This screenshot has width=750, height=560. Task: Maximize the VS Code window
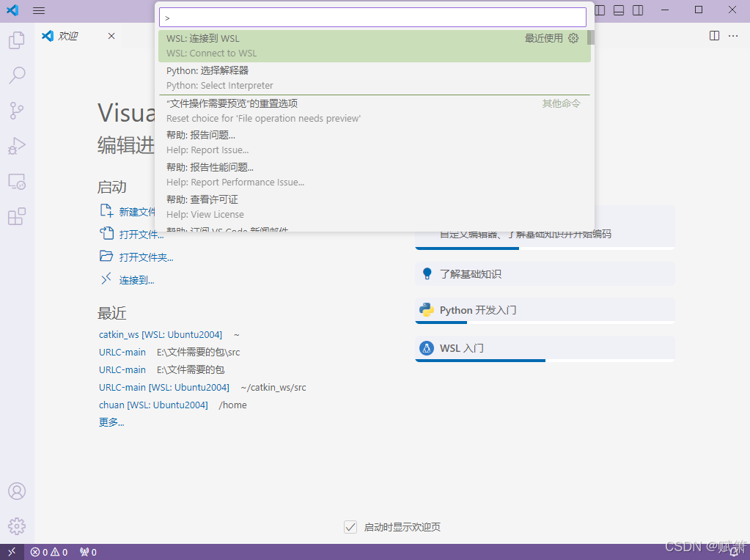[699, 10]
